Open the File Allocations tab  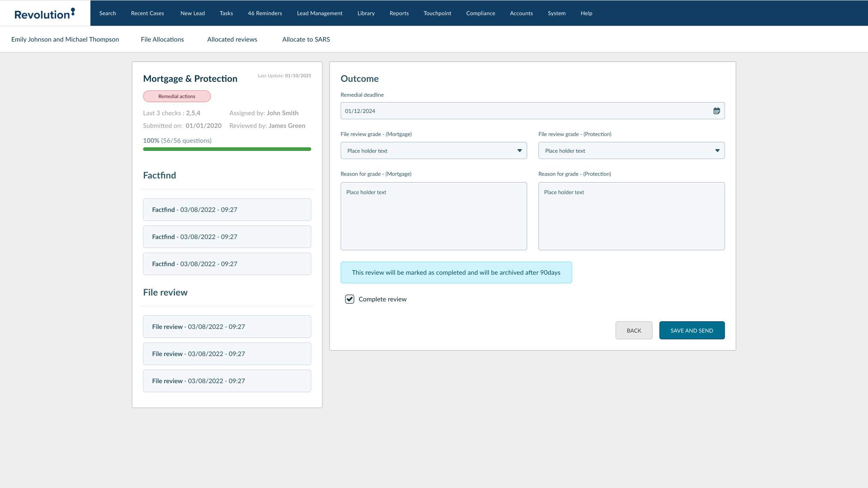point(162,39)
